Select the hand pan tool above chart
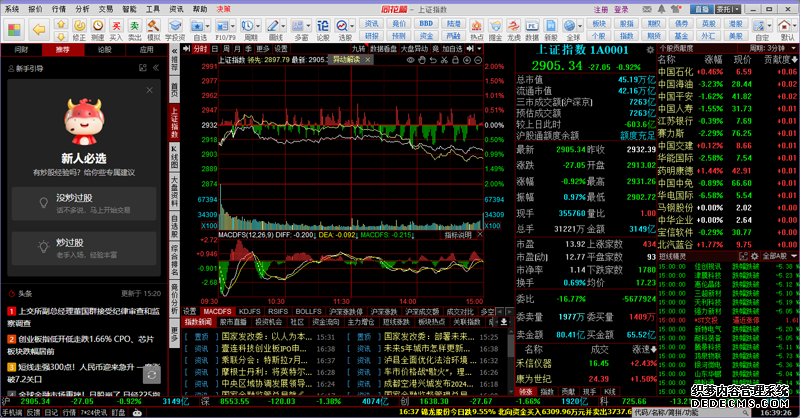This screenshot has height=418, width=800. [422, 60]
